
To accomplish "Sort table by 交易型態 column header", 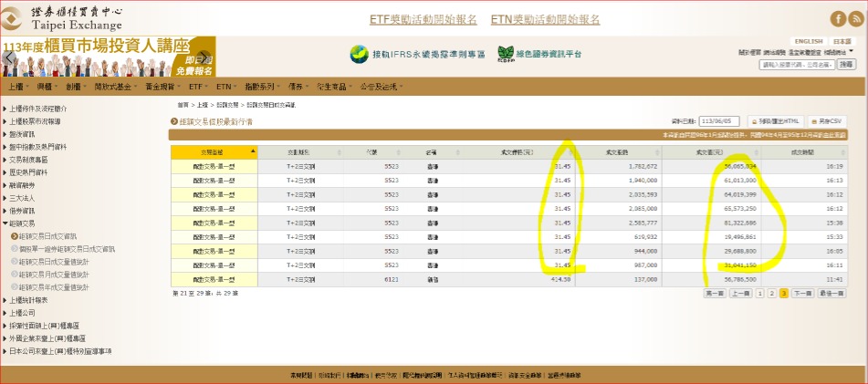I will [x=214, y=151].
